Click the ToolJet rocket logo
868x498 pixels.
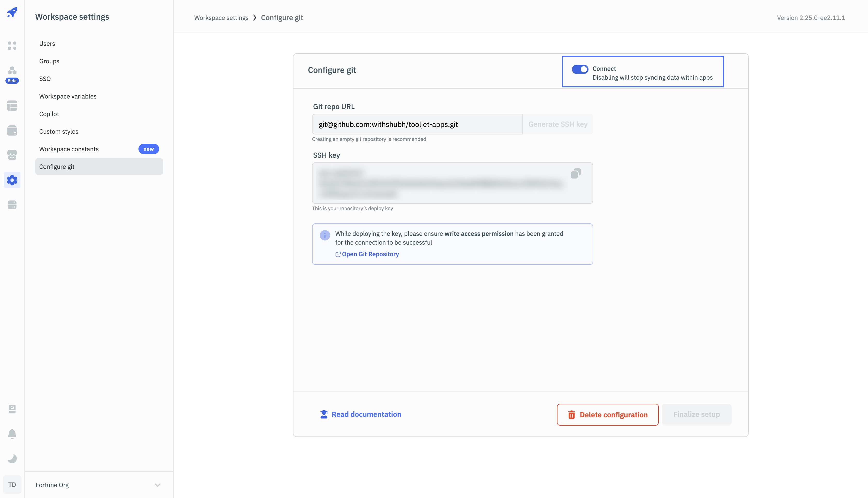click(x=12, y=13)
